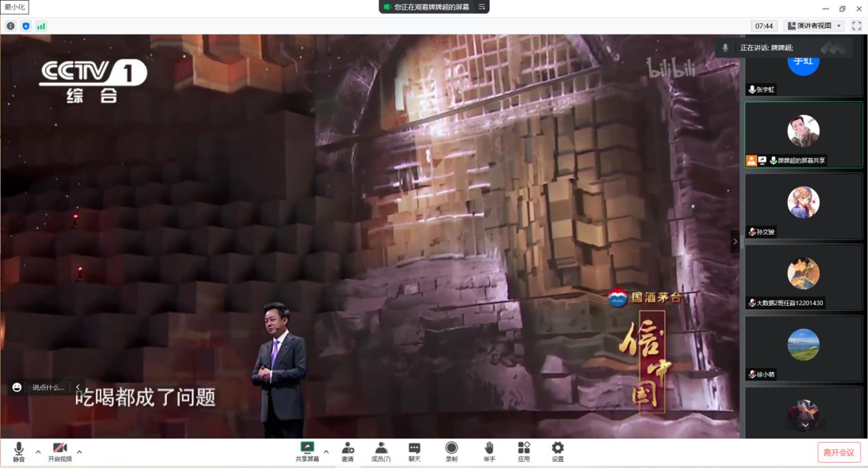Click muted mic icon on 徐小萌 tile

(752, 375)
